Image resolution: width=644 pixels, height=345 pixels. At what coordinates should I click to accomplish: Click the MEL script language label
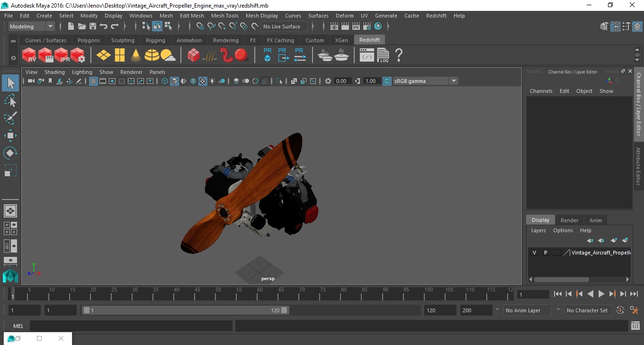(18, 326)
